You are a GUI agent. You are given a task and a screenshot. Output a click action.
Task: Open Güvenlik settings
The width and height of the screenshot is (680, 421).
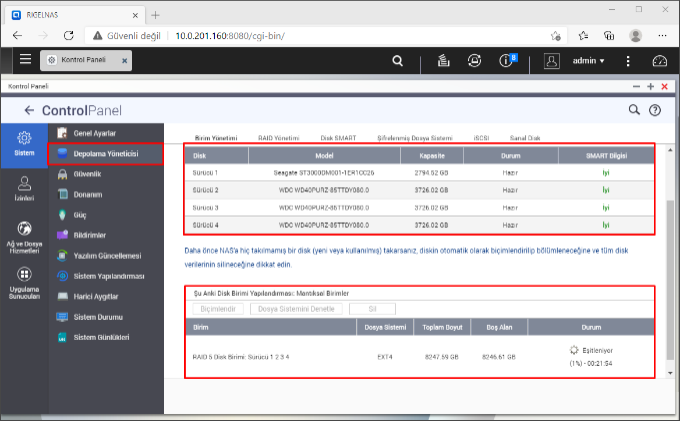tap(106, 174)
